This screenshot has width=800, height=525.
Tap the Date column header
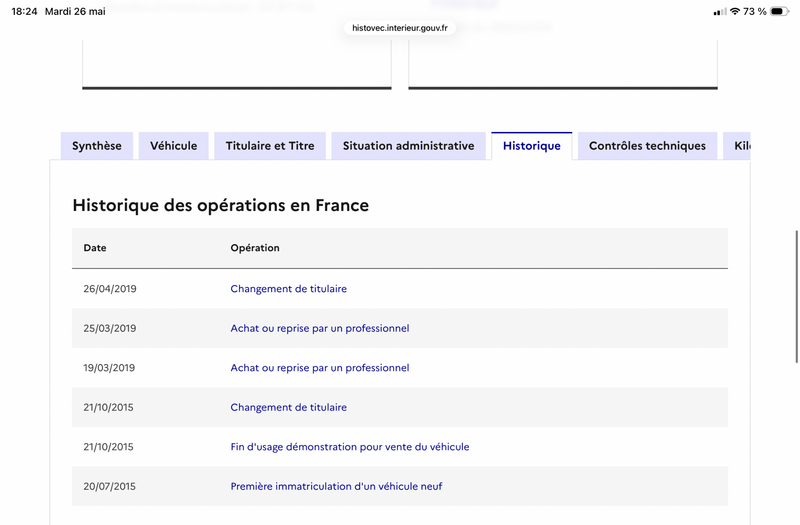pos(95,248)
